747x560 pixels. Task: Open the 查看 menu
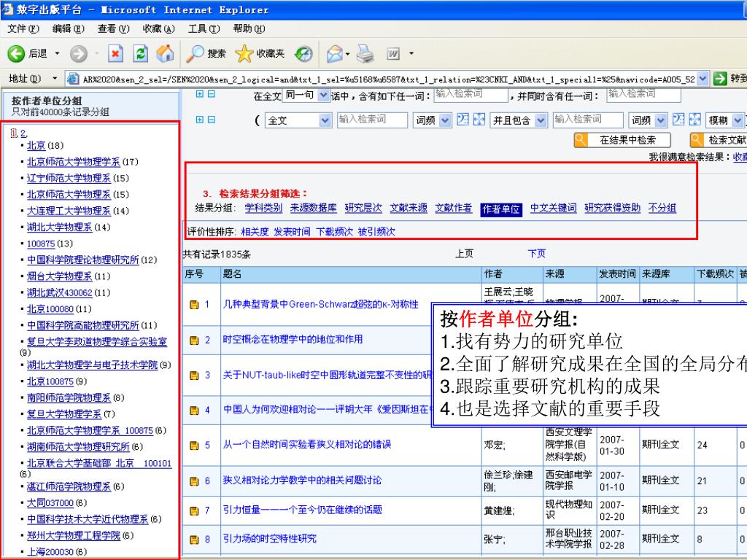pyautogui.click(x=113, y=29)
